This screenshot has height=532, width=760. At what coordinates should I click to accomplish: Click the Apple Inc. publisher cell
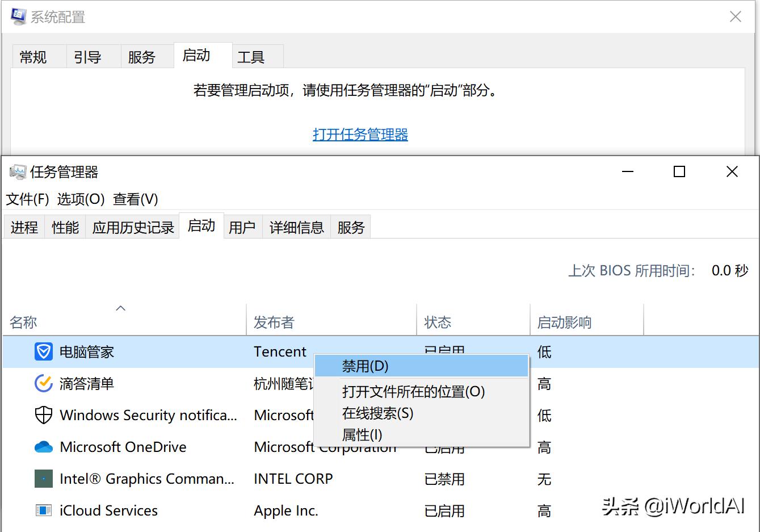(x=286, y=511)
